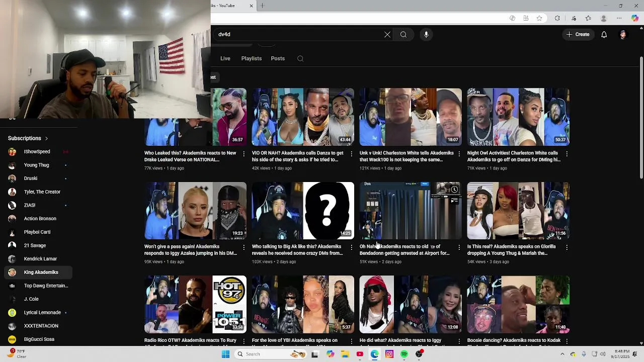Open the Lyrical Lemonade subscription
This screenshot has height=362, width=644.
(x=38, y=313)
